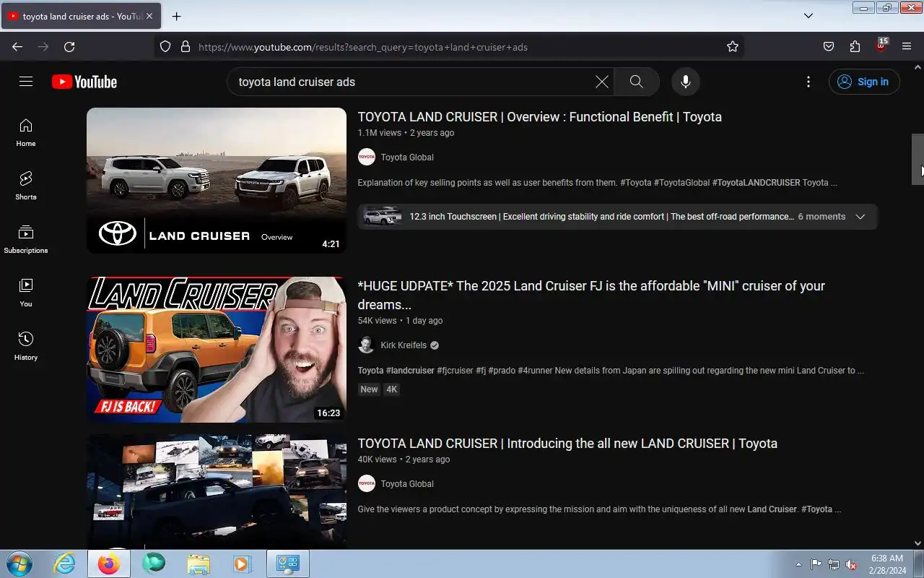Click the YouTube logo
The width and height of the screenshot is (924, 578).
coord(84,82)
